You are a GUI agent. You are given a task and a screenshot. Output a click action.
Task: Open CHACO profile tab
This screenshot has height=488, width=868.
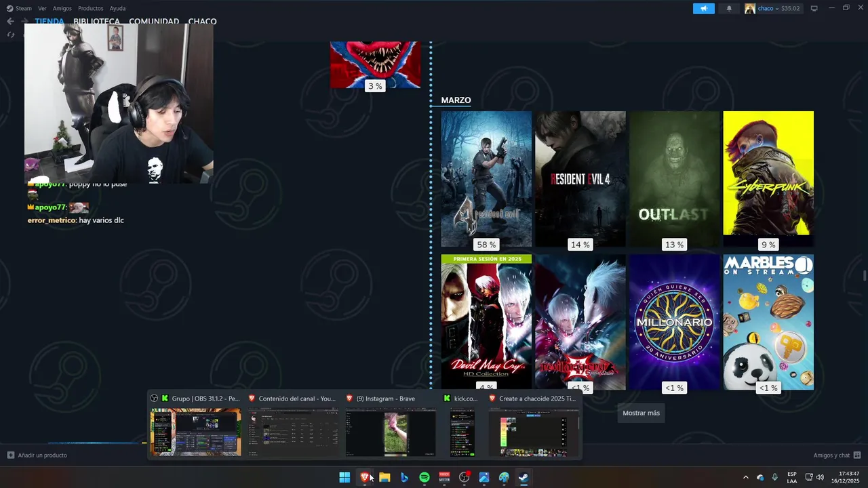(202, 21)
